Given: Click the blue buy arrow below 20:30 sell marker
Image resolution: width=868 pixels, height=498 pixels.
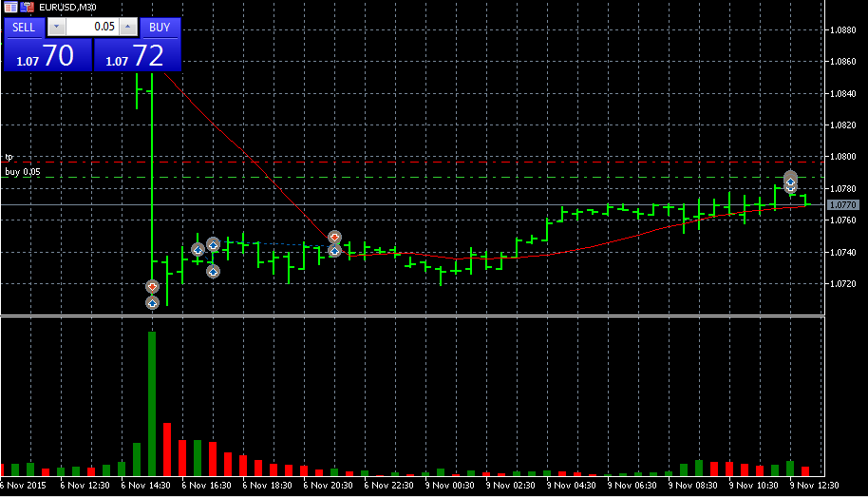Looking at the screenshot, I should click(334, 251).
